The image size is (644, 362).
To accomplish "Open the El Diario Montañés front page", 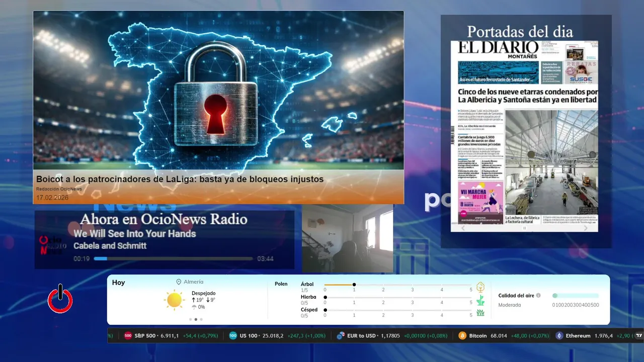I will (524, 132).
